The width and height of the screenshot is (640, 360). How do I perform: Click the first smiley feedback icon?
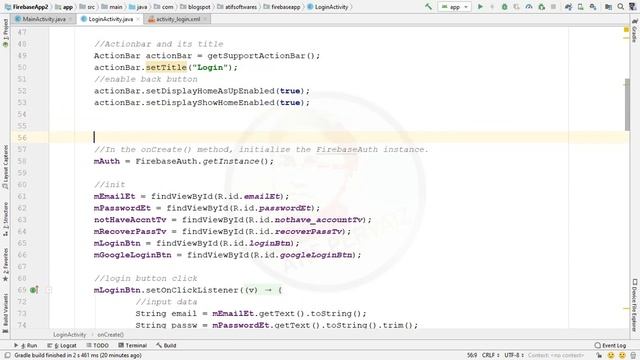[611, 356]
